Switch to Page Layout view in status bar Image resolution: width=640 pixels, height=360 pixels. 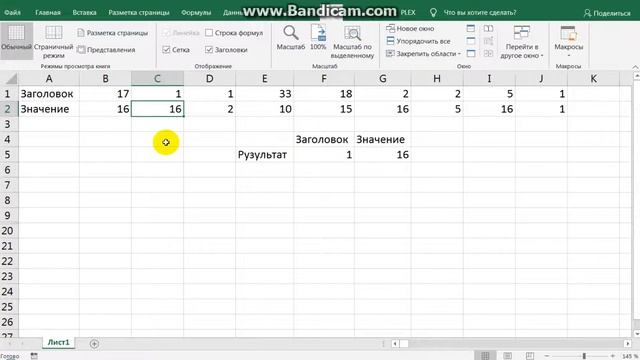point(507,356)
